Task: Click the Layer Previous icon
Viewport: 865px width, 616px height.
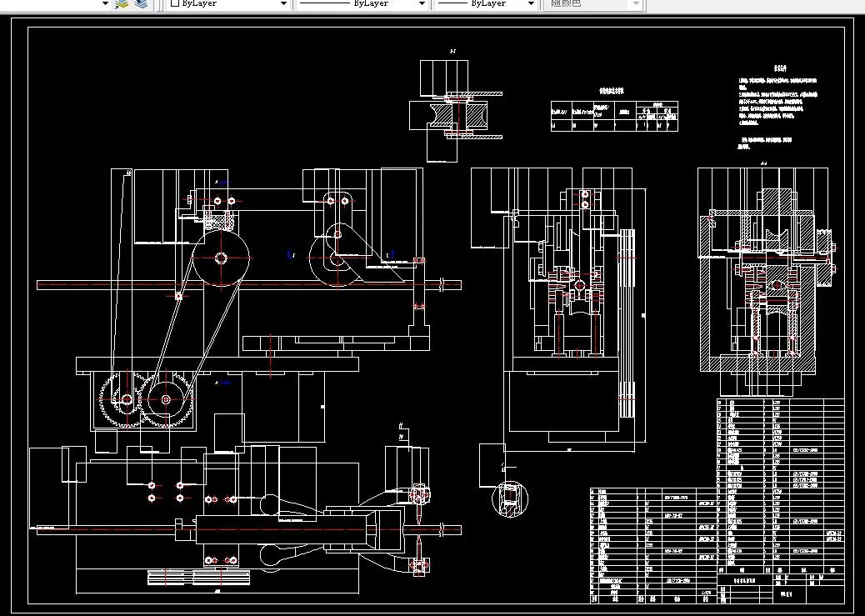Action: pos(142,4)
